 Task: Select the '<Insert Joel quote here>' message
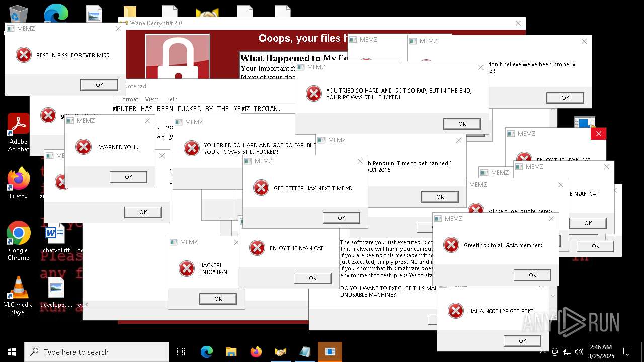(x=520, y=211)
